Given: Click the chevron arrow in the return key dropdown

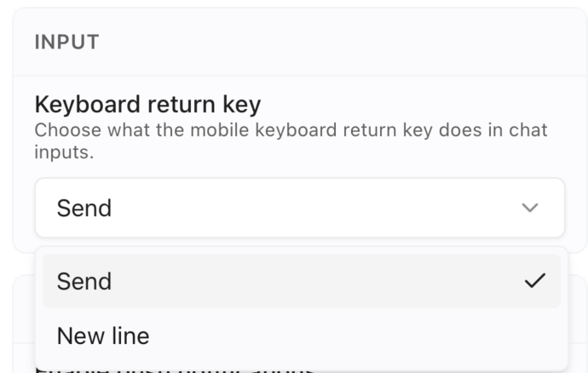Looking at the screenshot, I should click(x=530, y=208).
